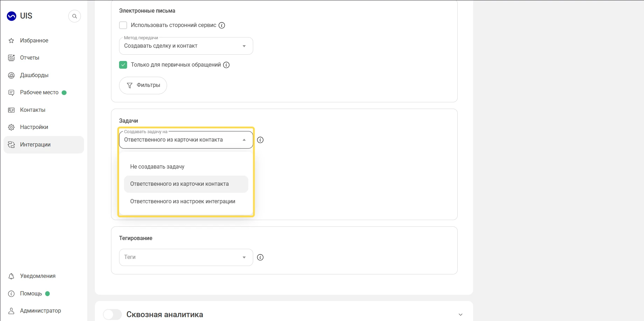Image resolution: width=644 pixels, height=321 pixels.
Task: Uncheck Только для первичных обращений checkbox
Action: point(123,65)
